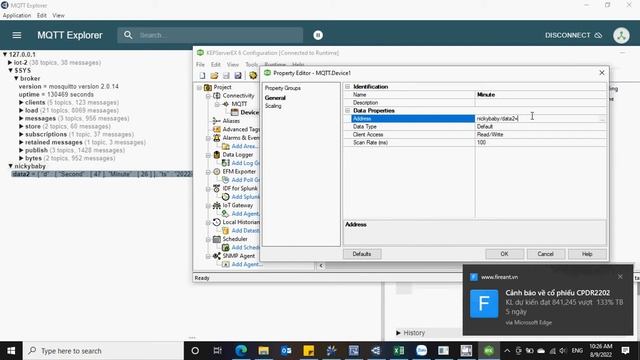This screenshot has width=640, height=360.
Task: Click the Runtime settings gear icon
Action: pyautogui.click(x=253, y=76)
